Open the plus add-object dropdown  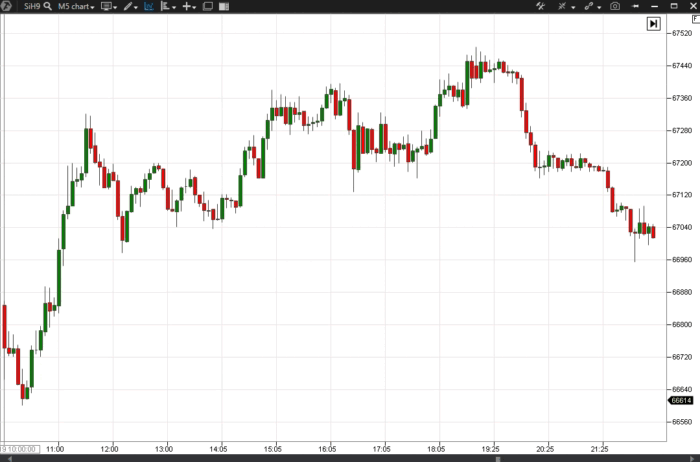[189, 6]
